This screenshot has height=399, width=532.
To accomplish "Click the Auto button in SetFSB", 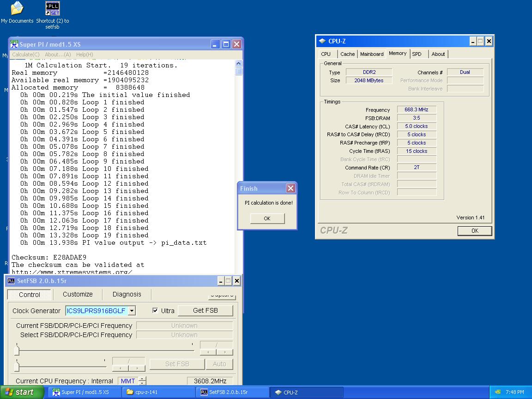I will pyautogui.click(x=219, y=364).
